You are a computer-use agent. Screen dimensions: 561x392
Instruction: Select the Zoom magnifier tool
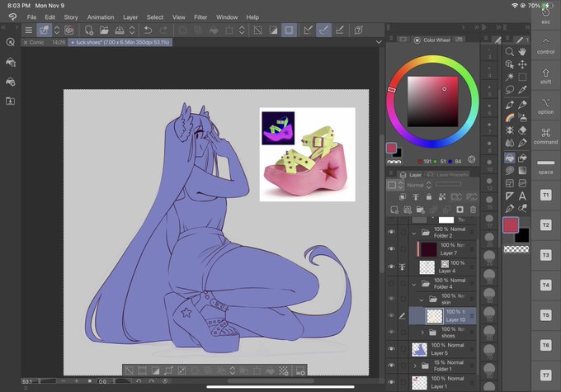[510, 52]
